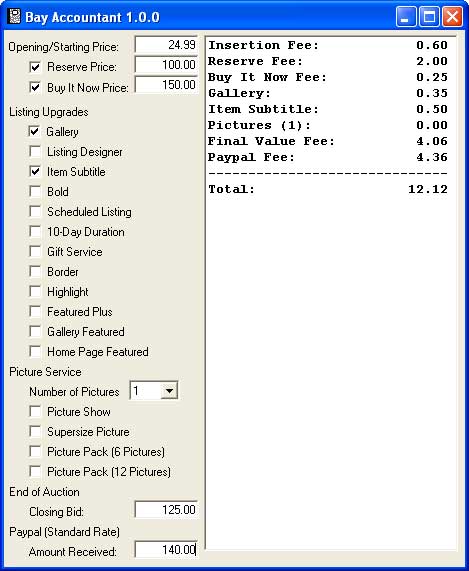The height and width of the screenshot is (571, 469).
Task: Minimize the Bay Accountant window
Action: point(406,17)
